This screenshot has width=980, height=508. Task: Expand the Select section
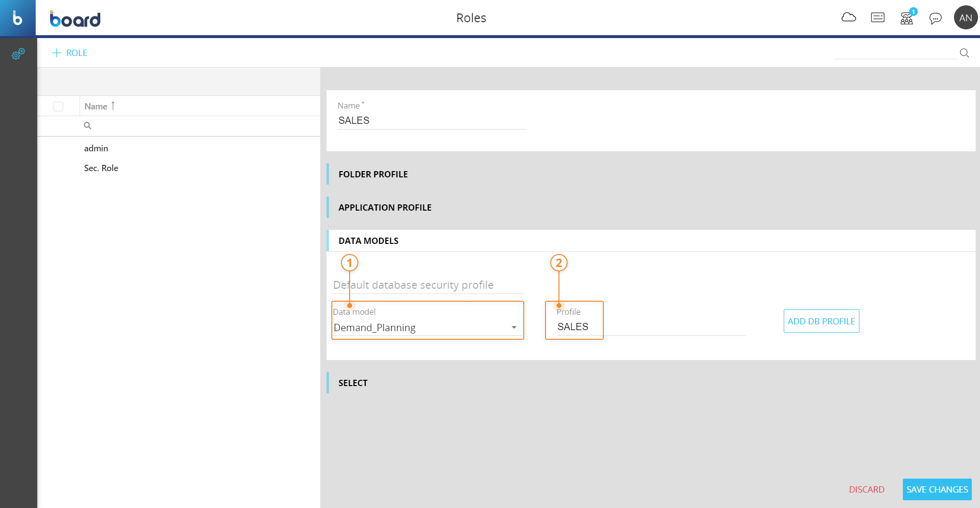click(353, 383)
